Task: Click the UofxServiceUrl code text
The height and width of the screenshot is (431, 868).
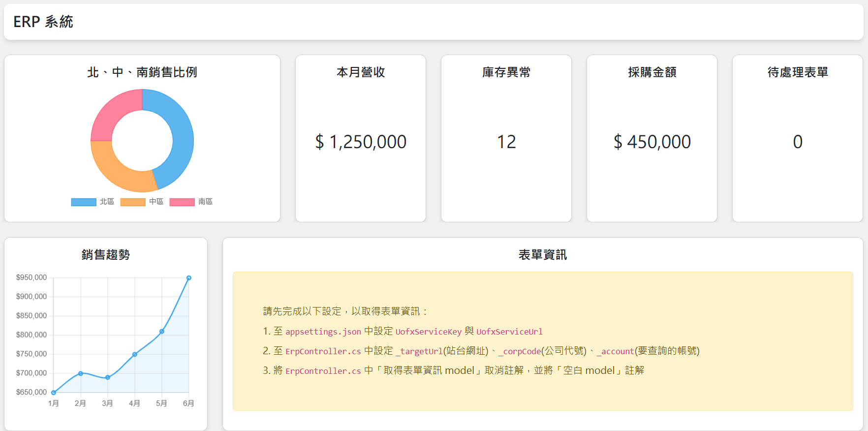Action: tap(509, 332)
